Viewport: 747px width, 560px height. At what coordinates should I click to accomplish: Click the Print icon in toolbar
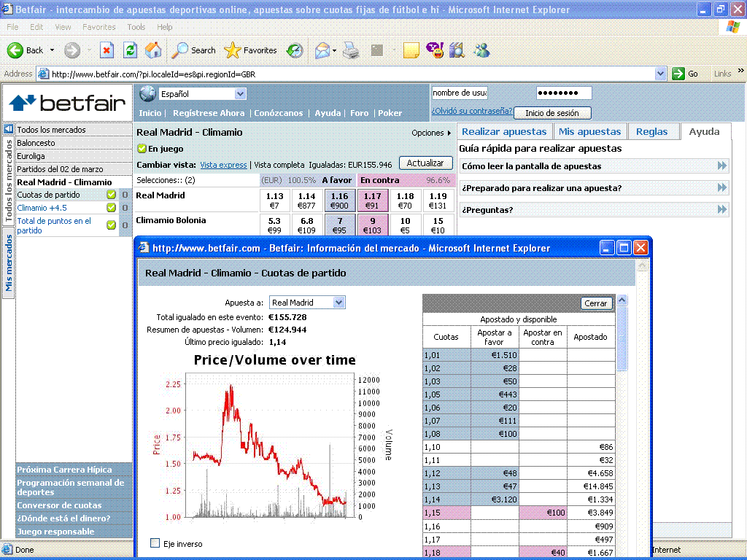click(351, 50)
